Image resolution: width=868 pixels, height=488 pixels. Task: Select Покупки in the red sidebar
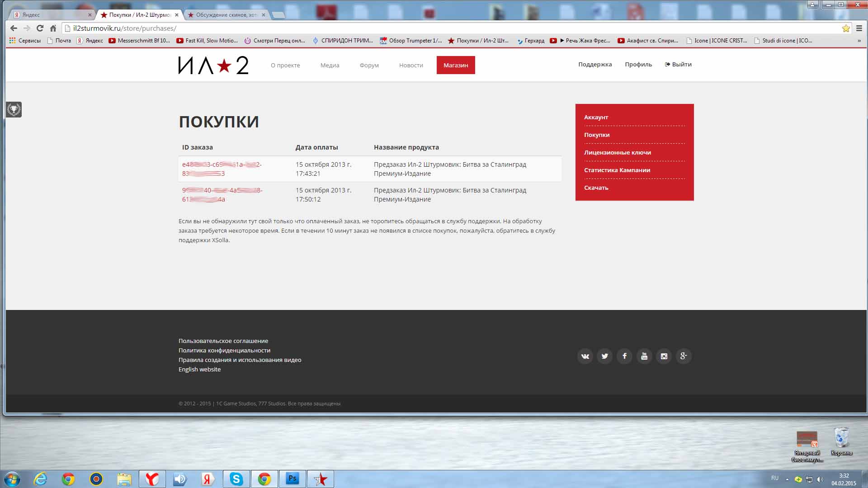(x=597, y=135)
